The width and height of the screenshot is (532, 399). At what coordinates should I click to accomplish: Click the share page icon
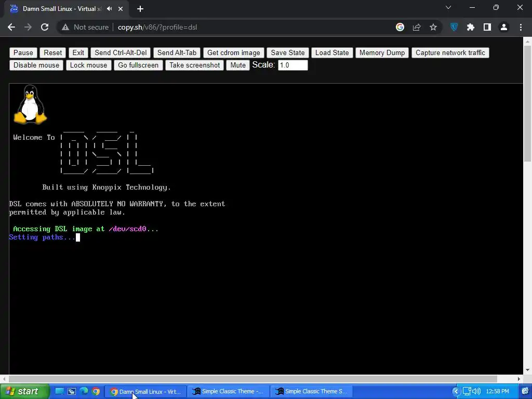[417, 27]
